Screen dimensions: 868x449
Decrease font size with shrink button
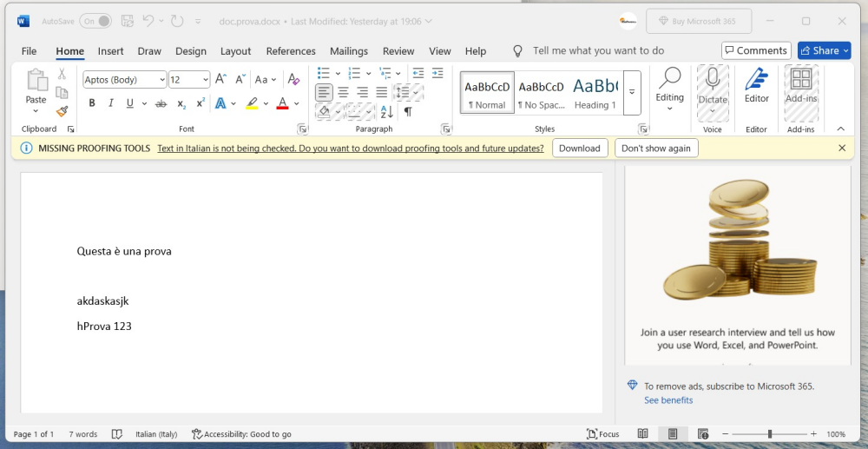[x=240, y=80]
